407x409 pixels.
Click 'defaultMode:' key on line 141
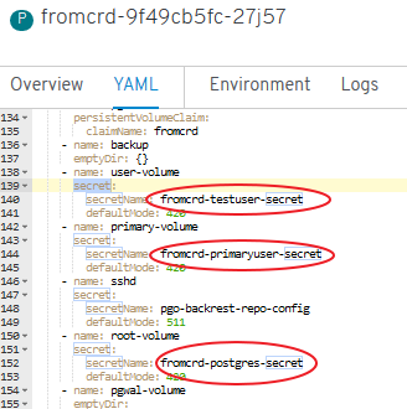click(123, 213)
